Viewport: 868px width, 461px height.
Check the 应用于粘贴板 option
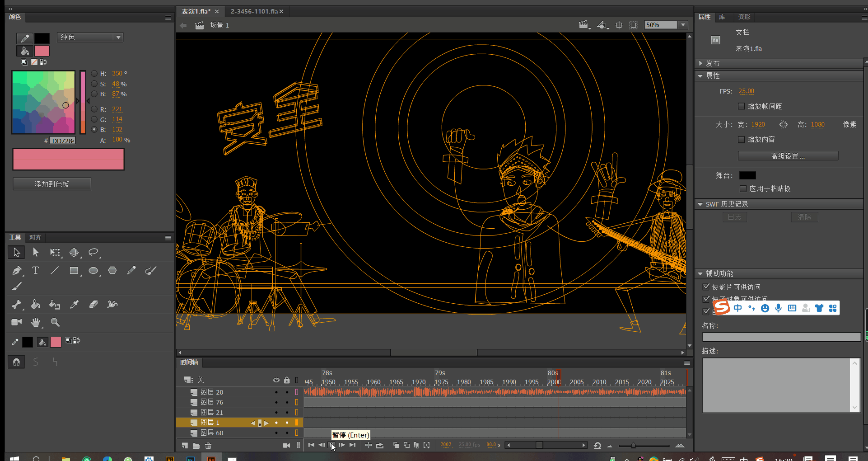point(743,189)
